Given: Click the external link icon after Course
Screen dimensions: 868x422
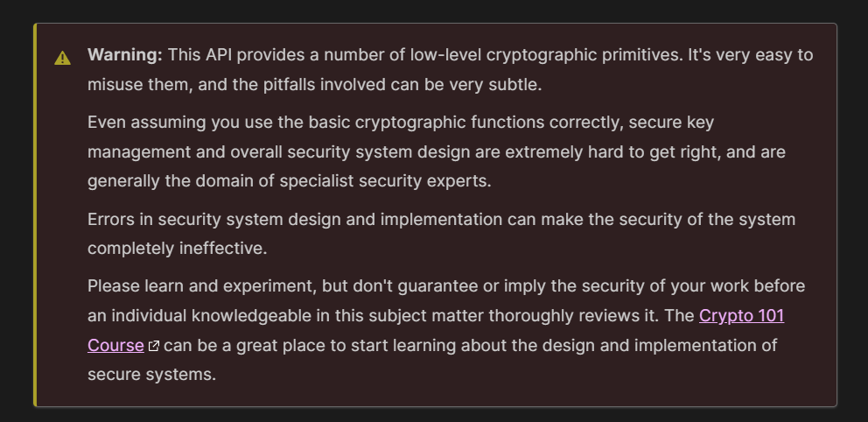Looking at the screenshot, I should coord(154,346).
